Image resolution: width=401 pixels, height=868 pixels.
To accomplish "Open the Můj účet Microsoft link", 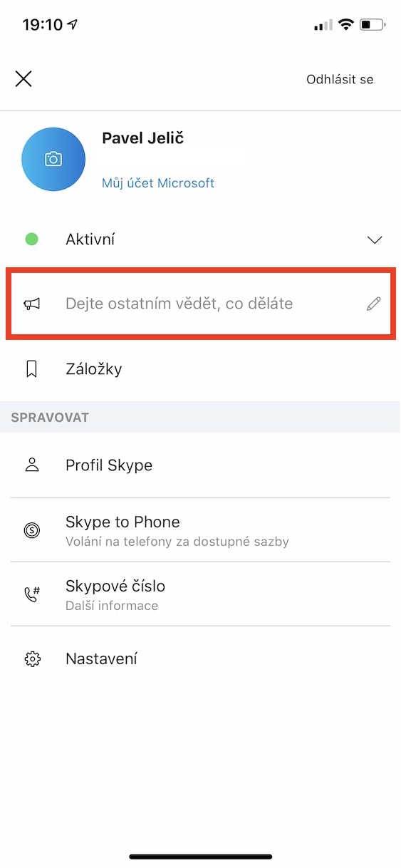I will point(158,183).
